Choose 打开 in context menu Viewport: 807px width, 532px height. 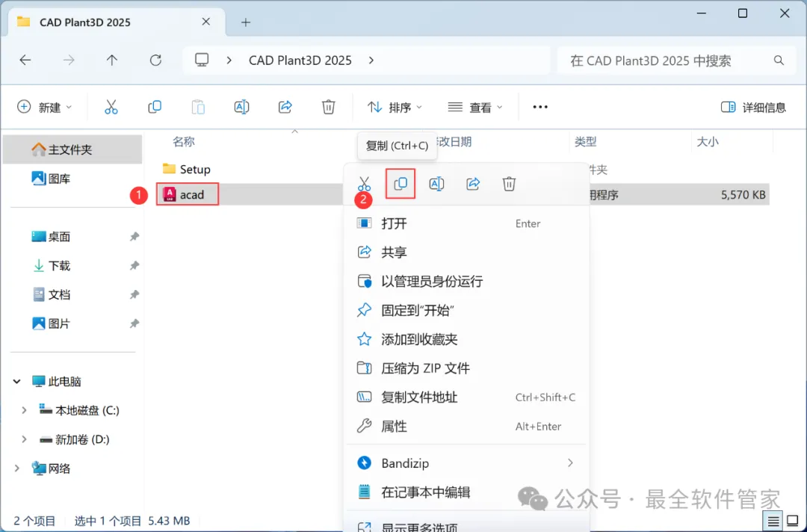466,223
